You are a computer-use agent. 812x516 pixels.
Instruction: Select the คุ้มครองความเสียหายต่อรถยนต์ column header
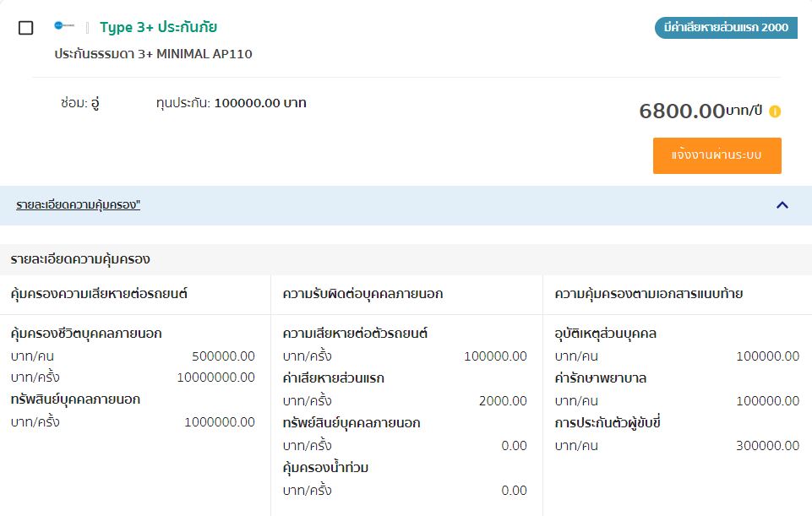pyautogui.click(x=99, y=294)
